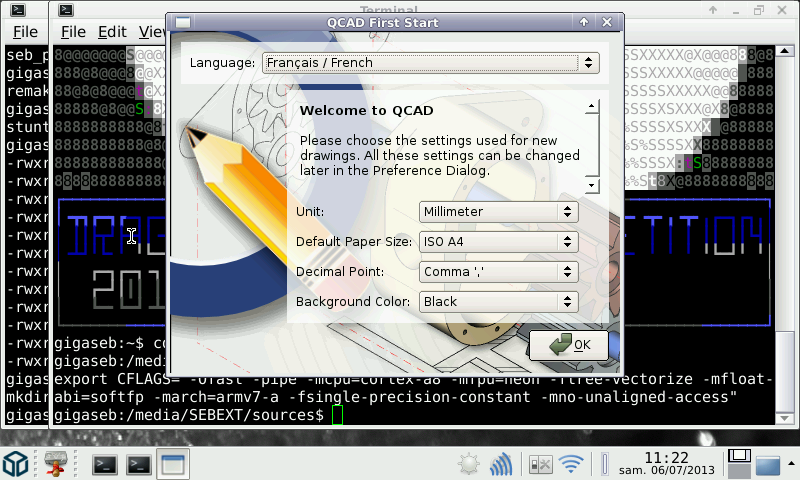
Task: Click the blue signal-strength tray icon
Action: (501, 464)
